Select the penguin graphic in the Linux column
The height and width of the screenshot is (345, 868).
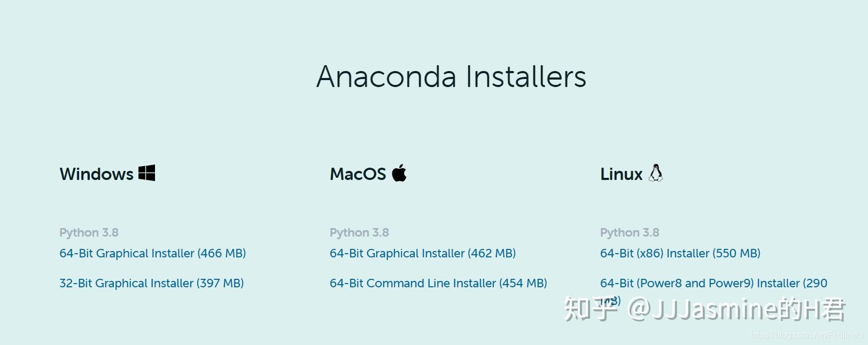(x=656, y=172)
